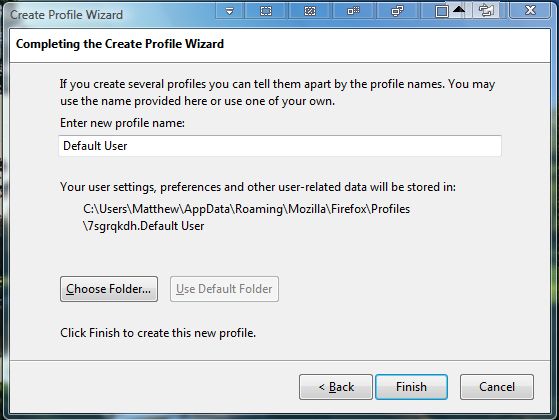Click the Use Default Folder button

(x=224, y=289)
